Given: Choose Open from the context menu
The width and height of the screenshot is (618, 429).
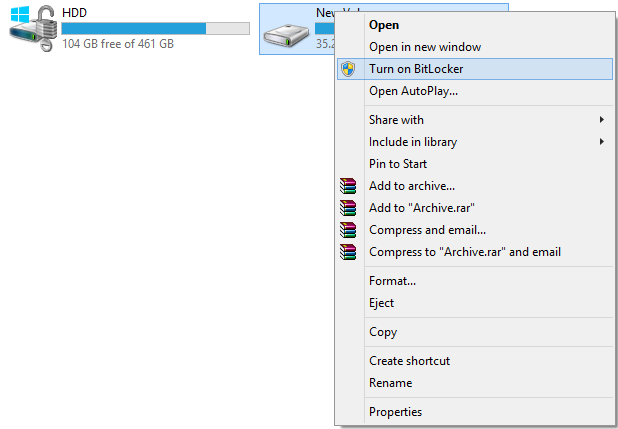Looking at the screenshot, I should tap(475, 25).
